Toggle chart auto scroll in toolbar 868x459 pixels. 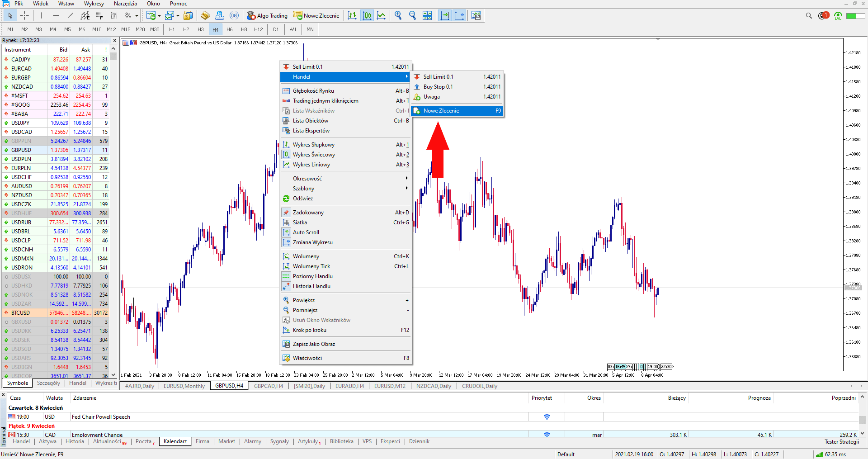pyautogui.click(x=445, y=15)
